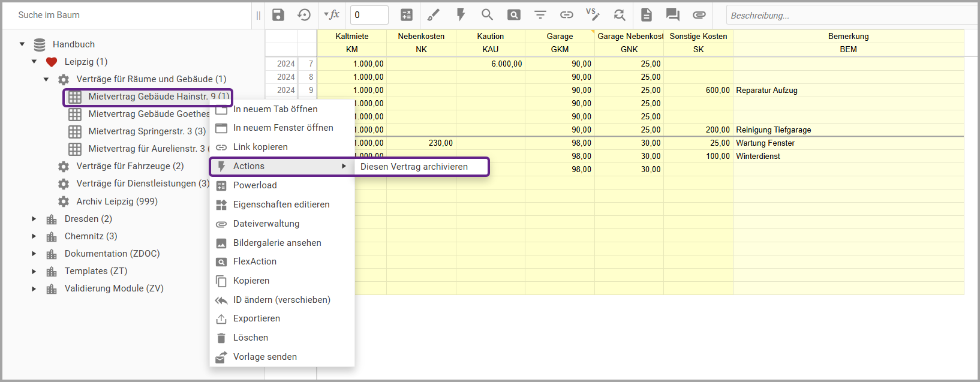Click the magnifier search icon in toolbar
980x382 pixels.
[x=487, y=15]
